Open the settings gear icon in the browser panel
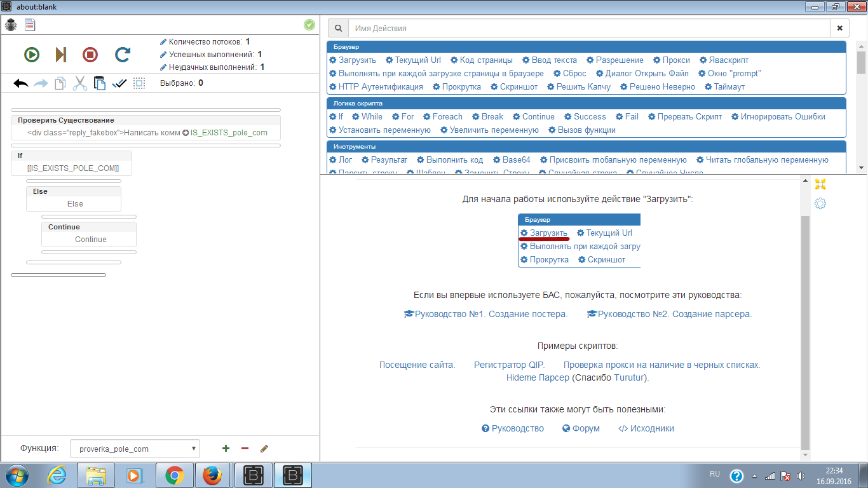Screen dimensions: 868x488 tap(820, 204)
